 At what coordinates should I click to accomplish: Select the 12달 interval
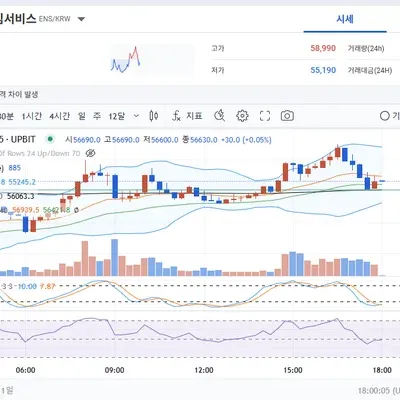tap(117, 116)
